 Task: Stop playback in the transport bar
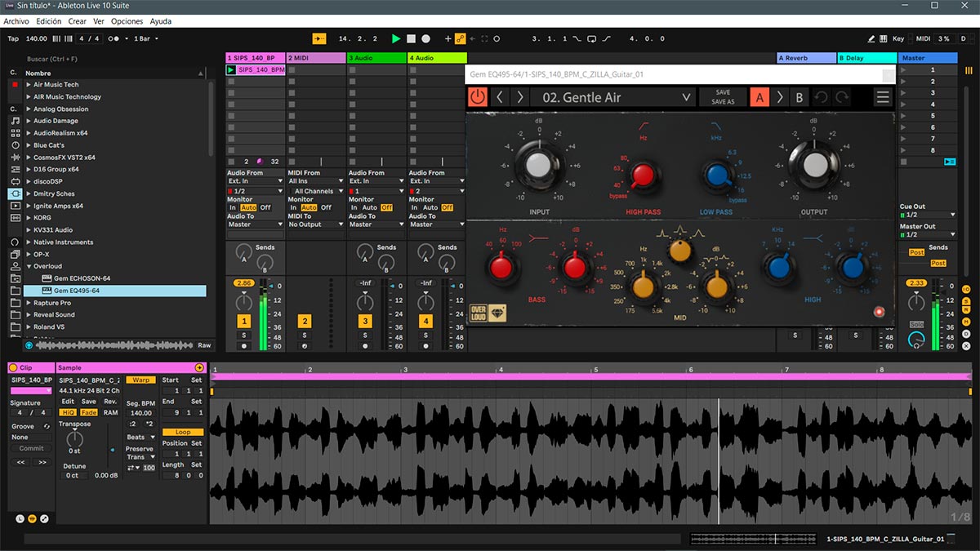(411, 38)
